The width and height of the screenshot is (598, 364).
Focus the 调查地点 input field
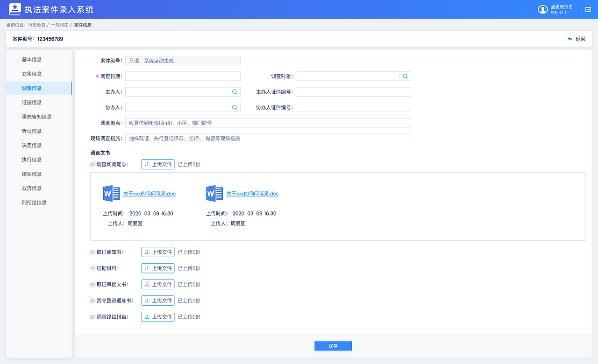pyautogui.click(x=268, y=123)
